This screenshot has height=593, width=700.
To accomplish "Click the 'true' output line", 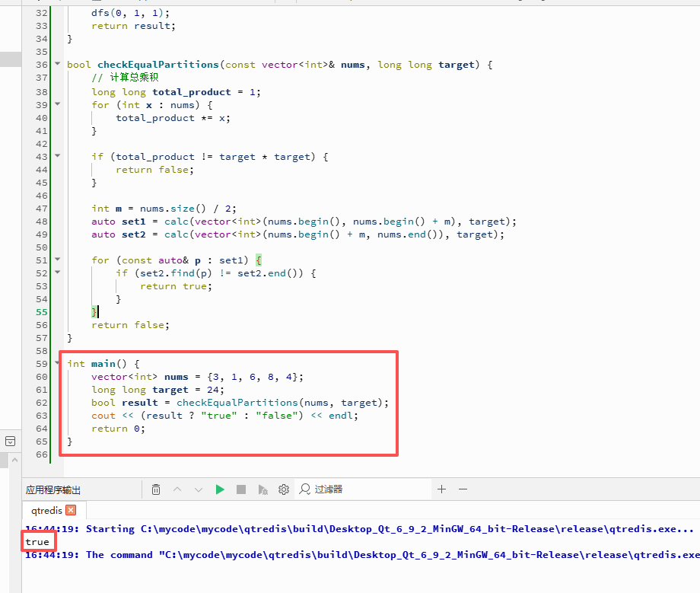I will click(x=37, y=542).
